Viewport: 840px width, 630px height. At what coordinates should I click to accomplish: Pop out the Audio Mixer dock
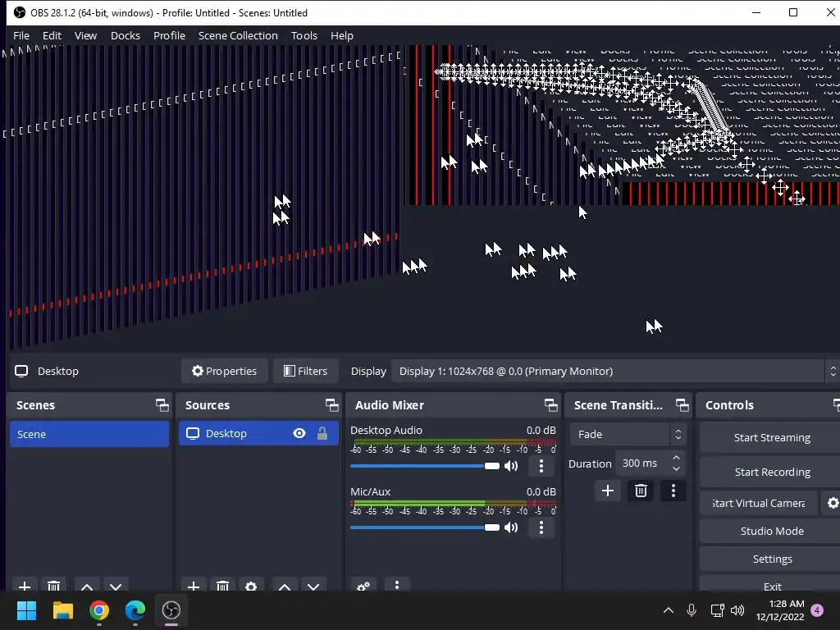(550, 405)
